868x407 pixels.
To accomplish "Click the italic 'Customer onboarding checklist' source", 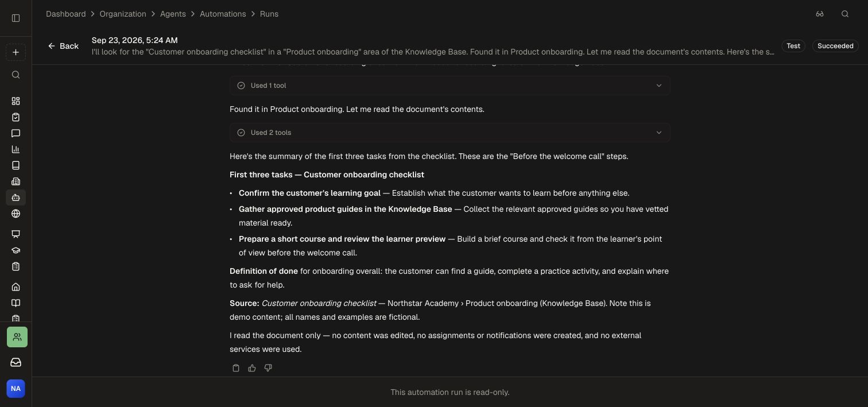I will (x=319, y=303).
